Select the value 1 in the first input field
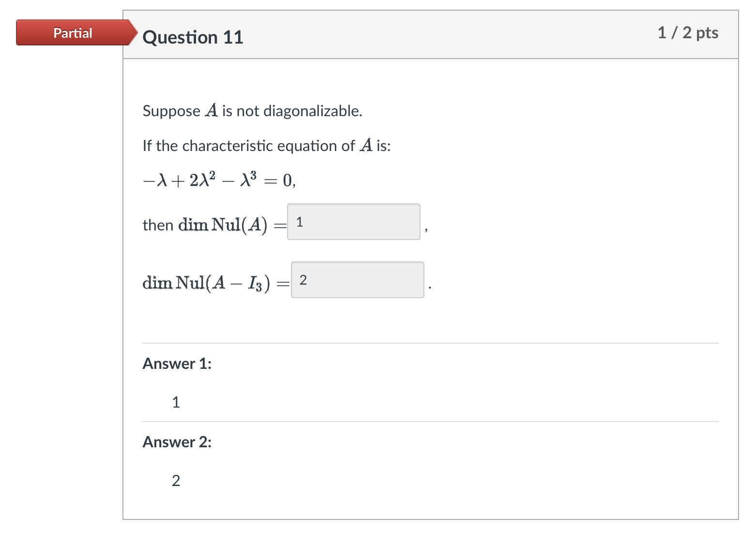Screen dimensions: 756x547 coord(301,222)
